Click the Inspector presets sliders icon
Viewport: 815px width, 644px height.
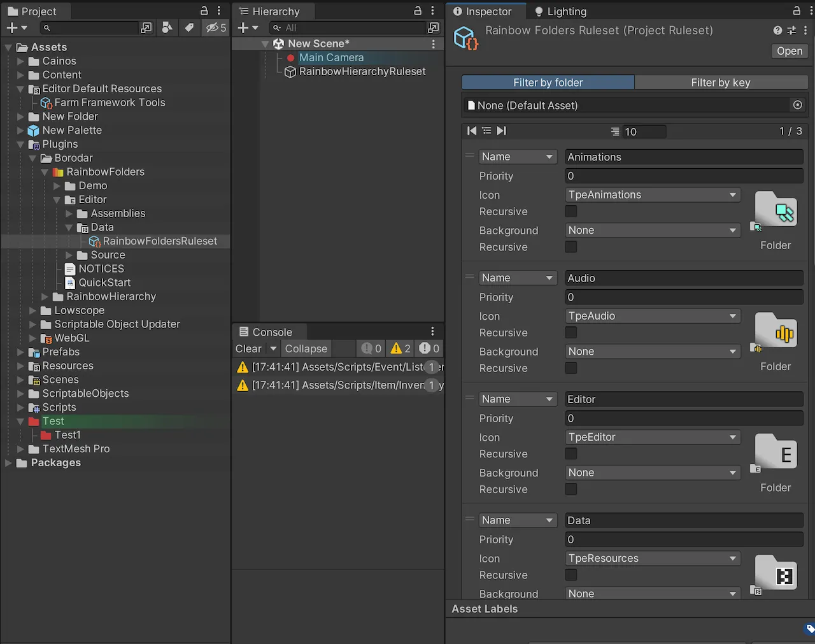[791, 30]
